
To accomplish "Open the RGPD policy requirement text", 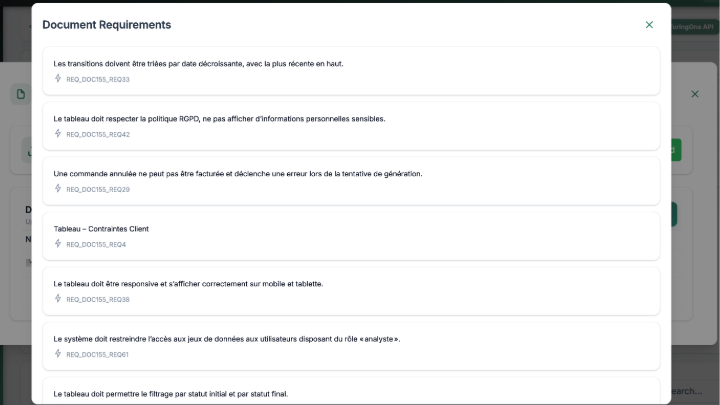I will 219,118.
